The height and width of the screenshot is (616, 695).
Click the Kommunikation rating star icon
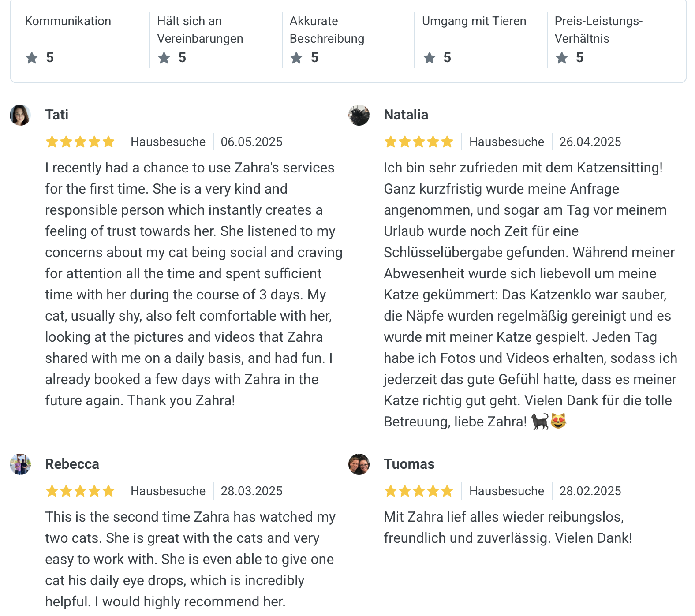(x=32, y=58)
